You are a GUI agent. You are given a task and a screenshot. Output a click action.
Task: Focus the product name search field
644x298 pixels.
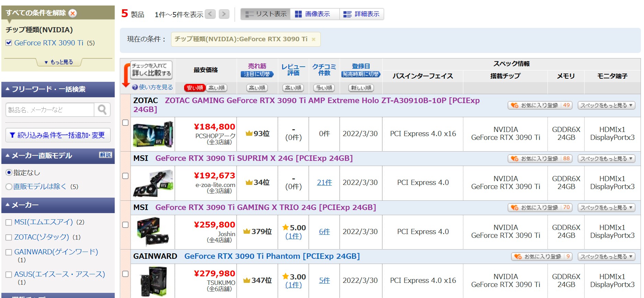click(50, 110)
